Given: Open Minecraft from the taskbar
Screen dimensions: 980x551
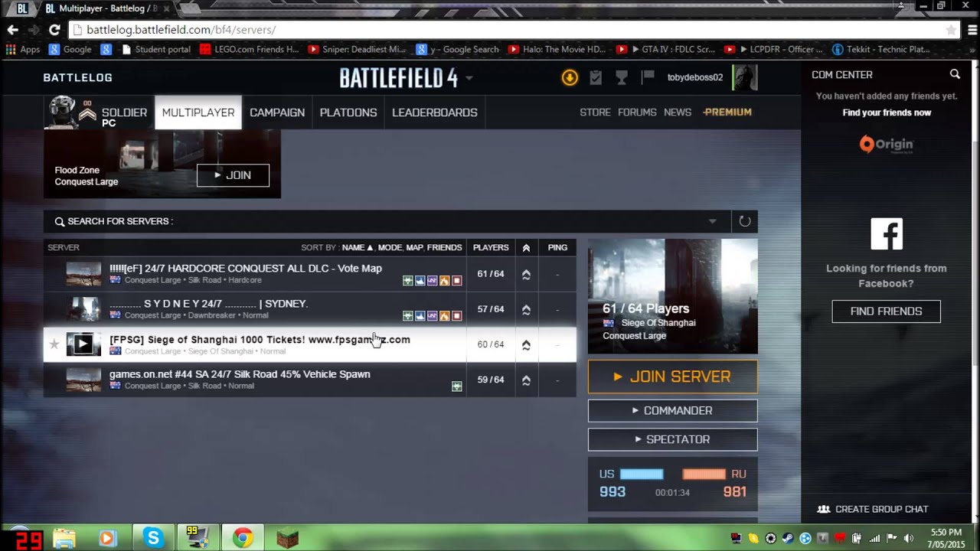Looking at the screenshot, I should [286, 539].
